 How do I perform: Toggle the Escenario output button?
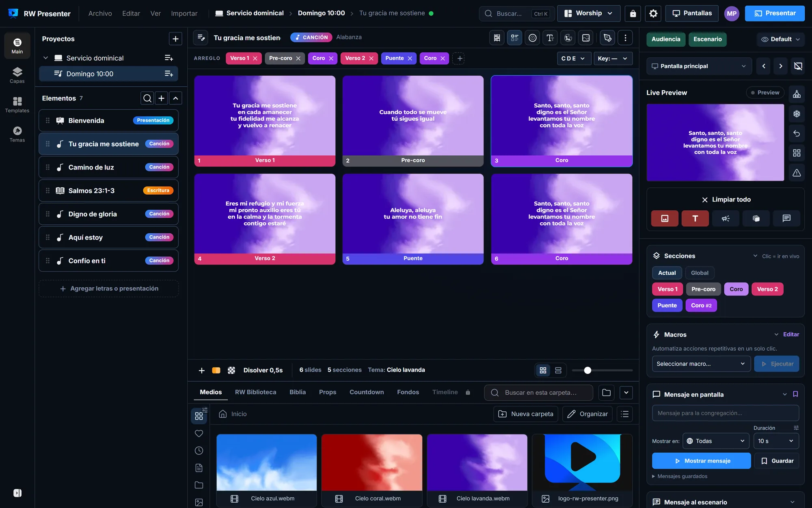click(x=707, y=39)
